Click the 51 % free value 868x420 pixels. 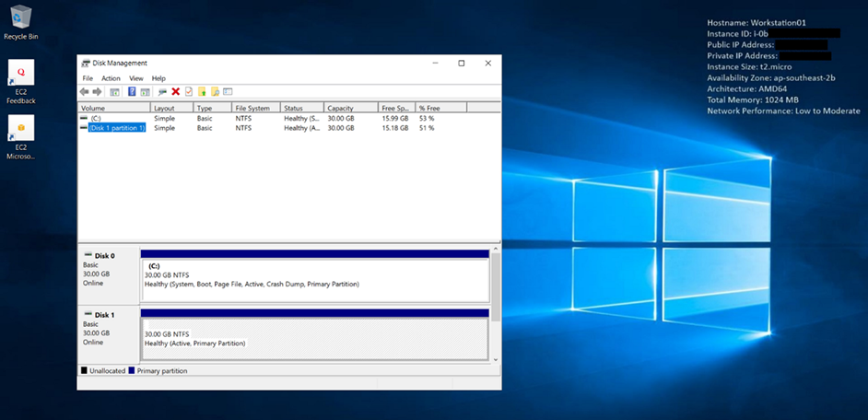point(427,128)
